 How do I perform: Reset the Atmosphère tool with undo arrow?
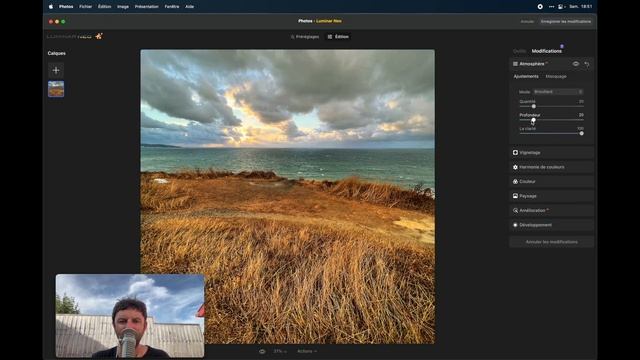pos(587,64)
